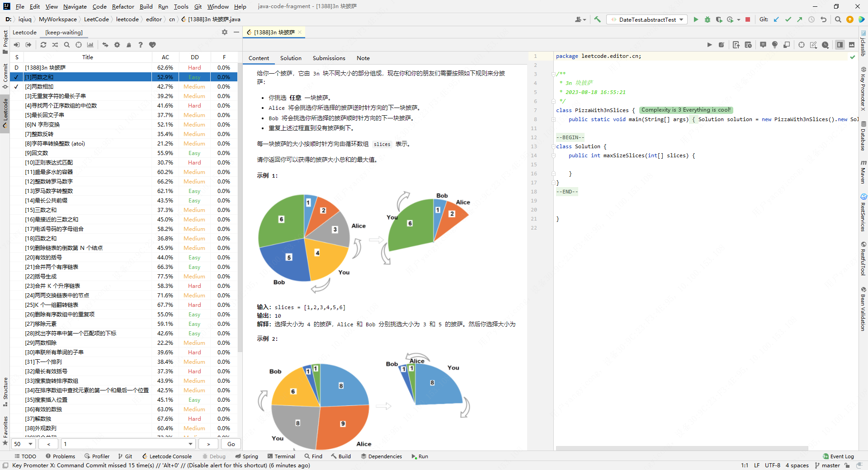The image size is (868, 470).
Task: Toggle breadcrumb item cn in navigation bar
Action: coord(172,19)
